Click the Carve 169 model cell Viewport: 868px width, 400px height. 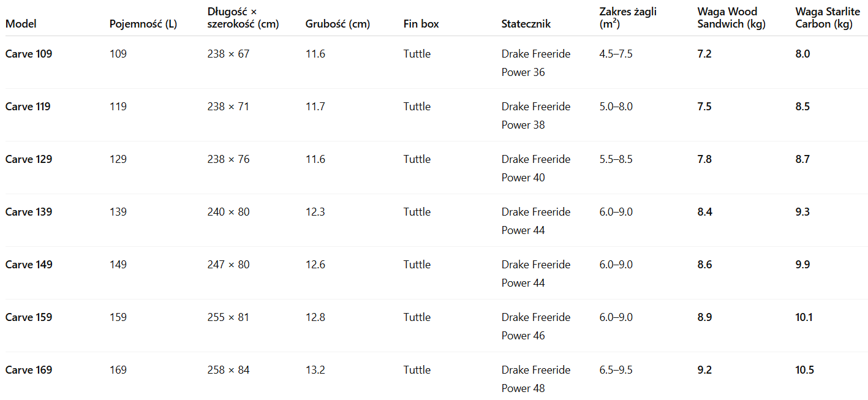coord(29,370)
